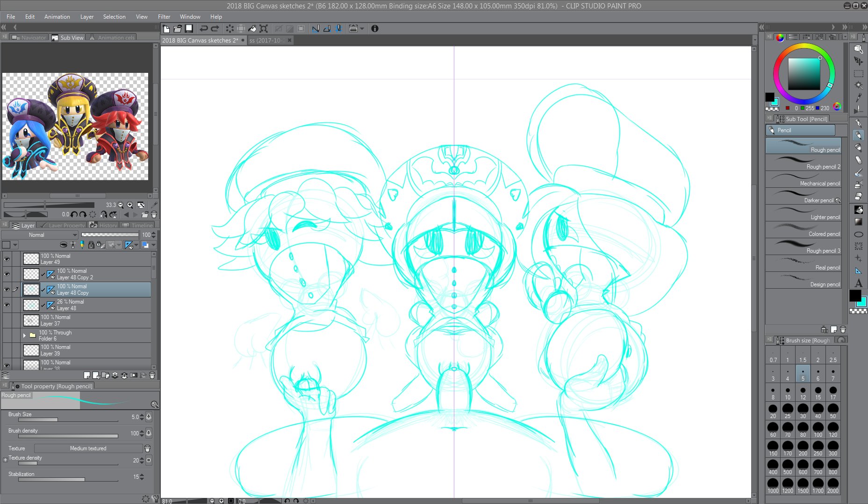Viewport: 868px width, 504px height.
Task: Click zoom in on the Sub View panel
Action: coord(130,205)
